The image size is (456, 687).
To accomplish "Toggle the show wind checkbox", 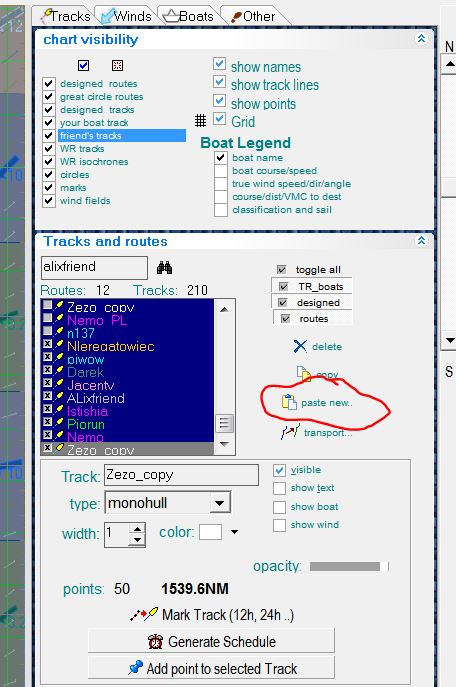I will [x=279, y=525].
